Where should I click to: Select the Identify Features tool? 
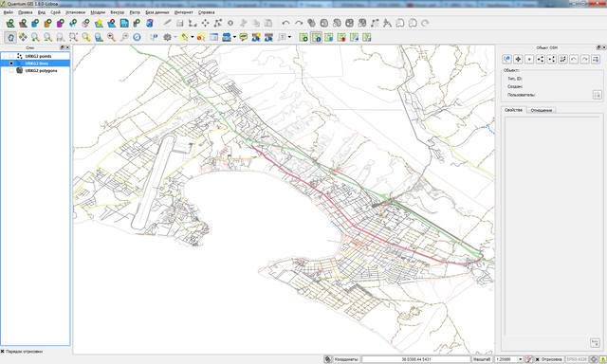click(154, 37)
